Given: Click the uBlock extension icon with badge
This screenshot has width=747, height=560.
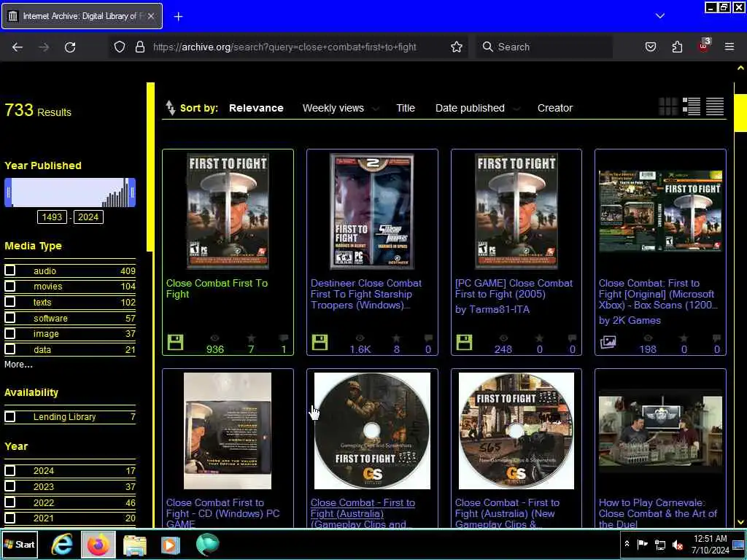Looking at the screenshot, I should 704,46.
